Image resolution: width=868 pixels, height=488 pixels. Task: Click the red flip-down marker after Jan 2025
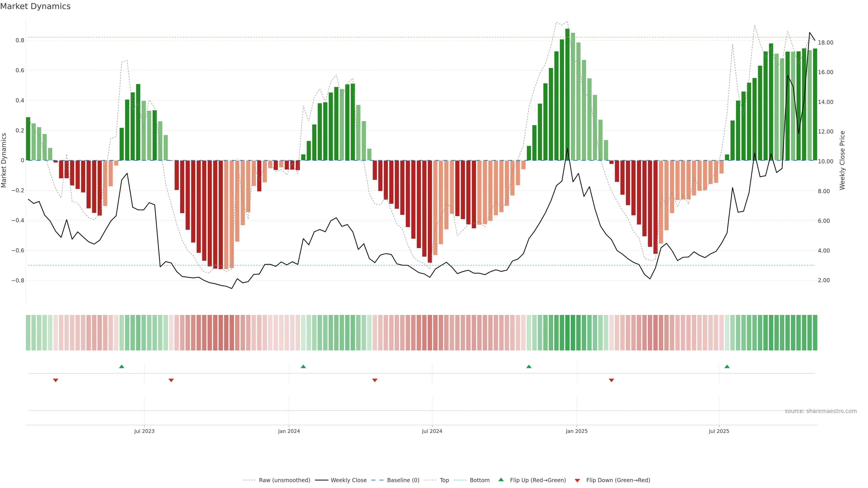pyautogui.click(x=611, y=380)
